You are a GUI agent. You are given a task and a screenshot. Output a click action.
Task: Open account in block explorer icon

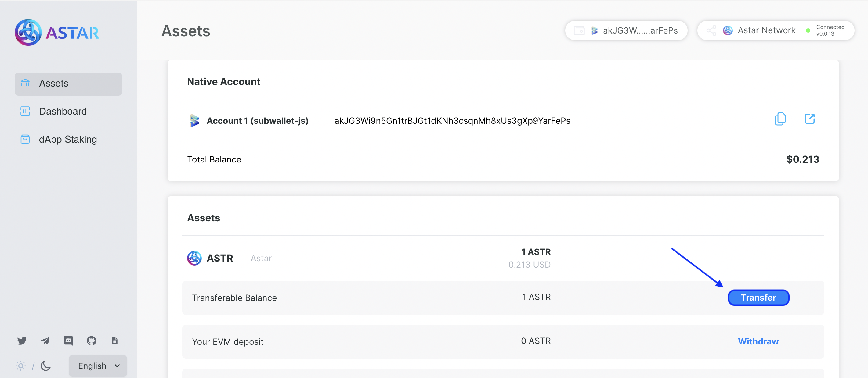click(809, 119)
